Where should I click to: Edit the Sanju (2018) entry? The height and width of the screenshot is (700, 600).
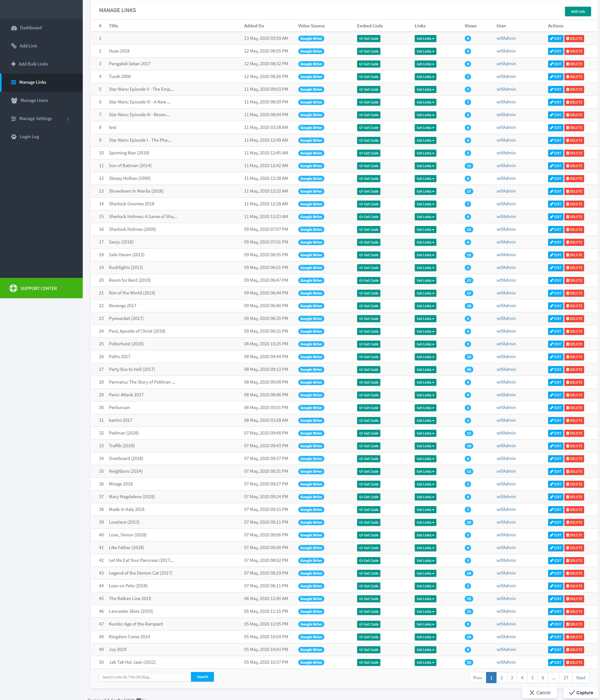coord(555,242)
